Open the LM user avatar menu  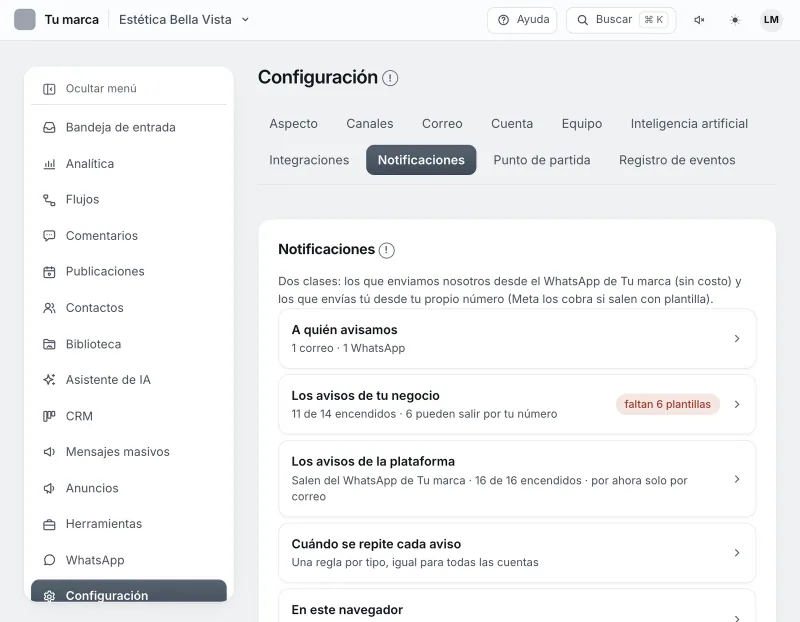pyautogui.click(x=771, y=20)
